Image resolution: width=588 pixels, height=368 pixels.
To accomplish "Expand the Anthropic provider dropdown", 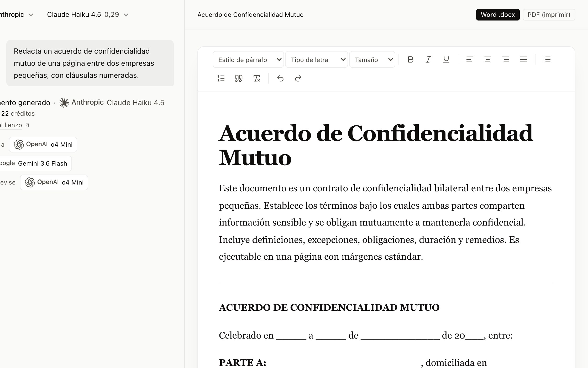I will click(x=17, y=15).
